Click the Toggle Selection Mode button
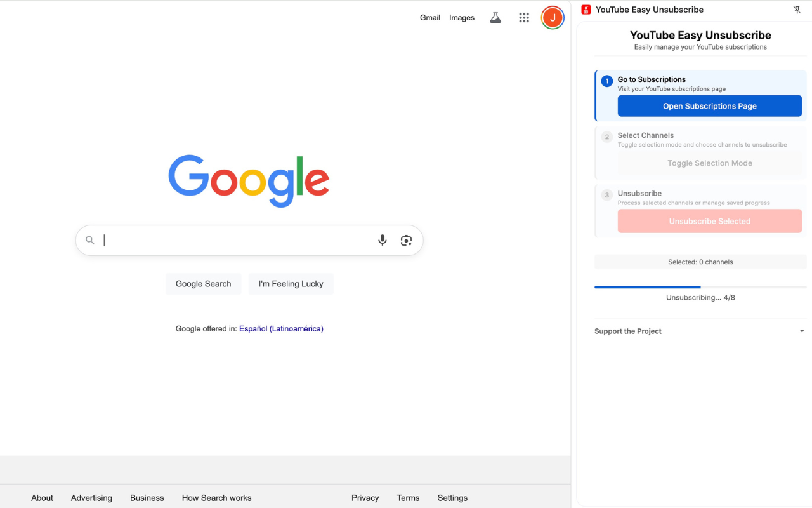 pyautogui.click(x=710, y=163)
